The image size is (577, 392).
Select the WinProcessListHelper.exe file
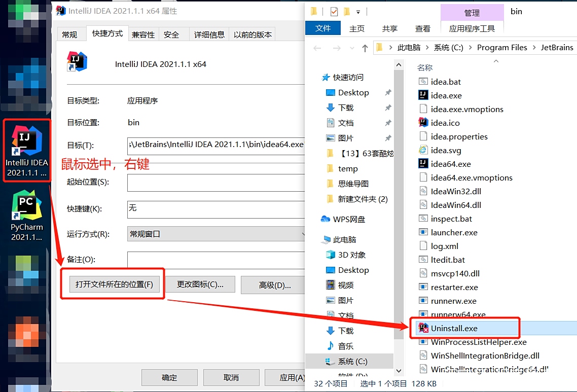(478, 342)
